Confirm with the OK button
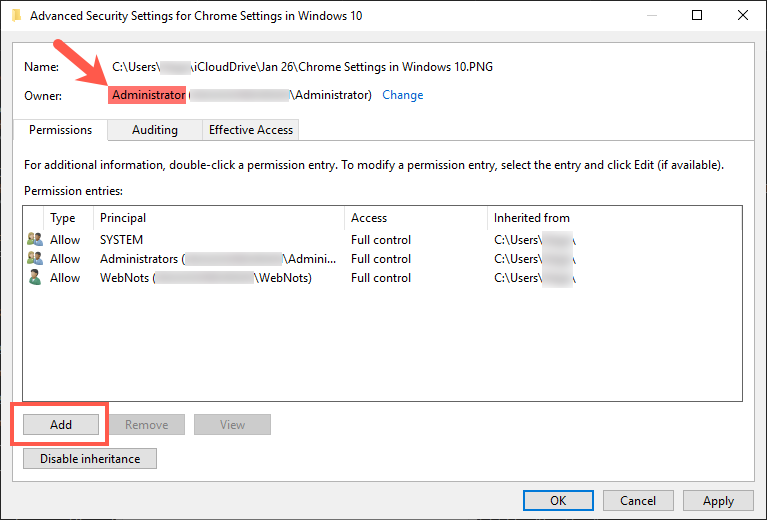767x520 pixels. [558, 500]
